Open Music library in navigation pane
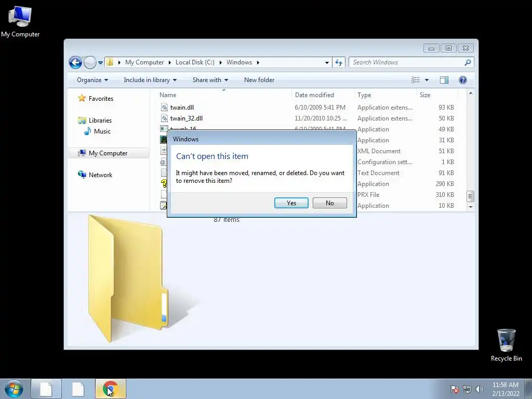 (102, 131)
